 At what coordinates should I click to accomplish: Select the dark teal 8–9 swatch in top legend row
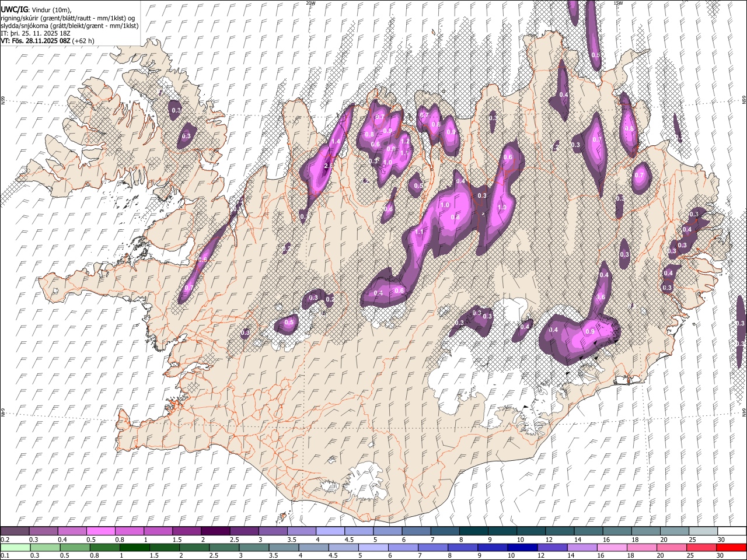[x=473, y=531]
